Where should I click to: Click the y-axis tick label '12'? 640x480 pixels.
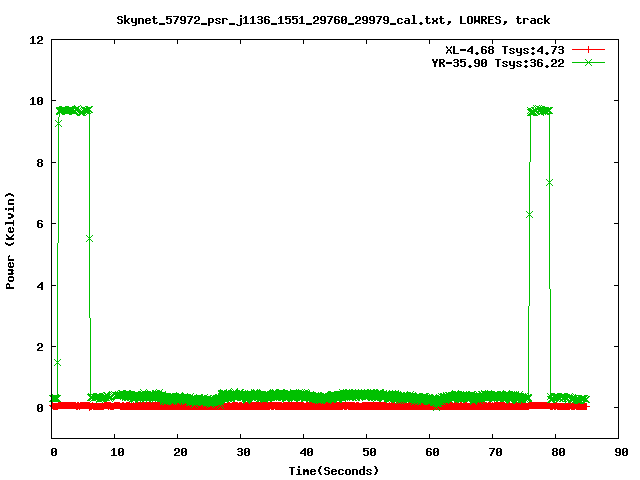coord(36,40)
